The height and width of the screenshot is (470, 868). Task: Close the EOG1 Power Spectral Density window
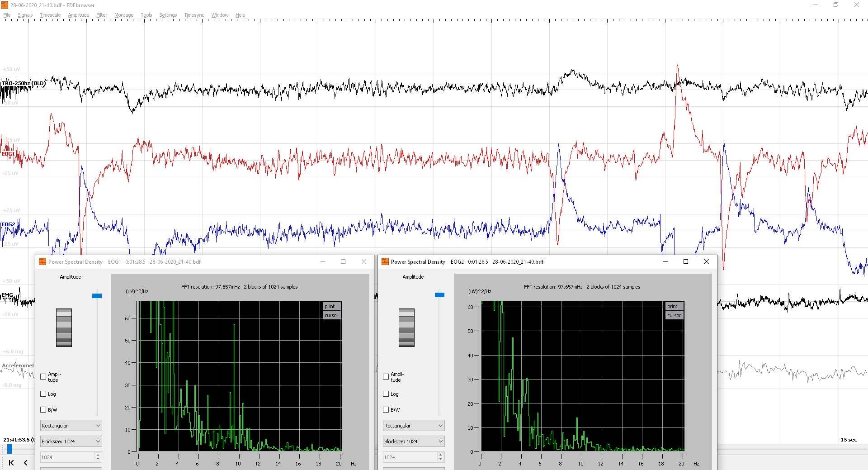[364, 261]
